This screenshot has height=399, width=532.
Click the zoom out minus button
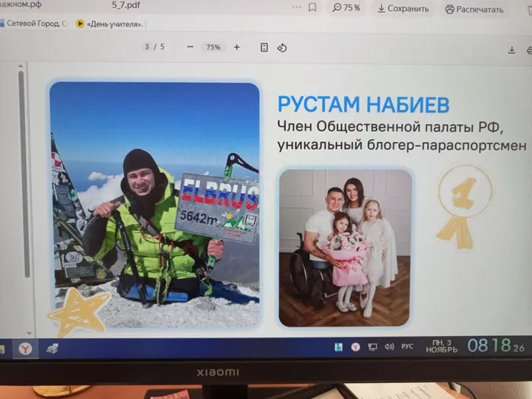pos(190,47)
